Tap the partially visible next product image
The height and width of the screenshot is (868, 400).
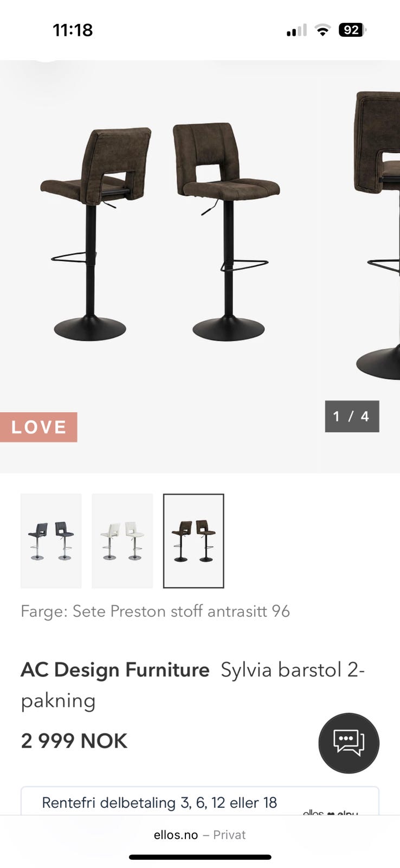point(378,235)
